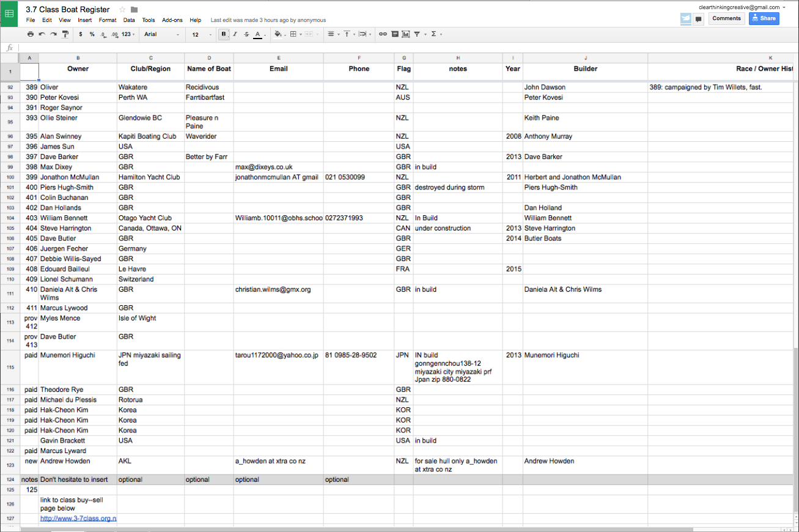Click the blue Share button

tap(764, 18)
